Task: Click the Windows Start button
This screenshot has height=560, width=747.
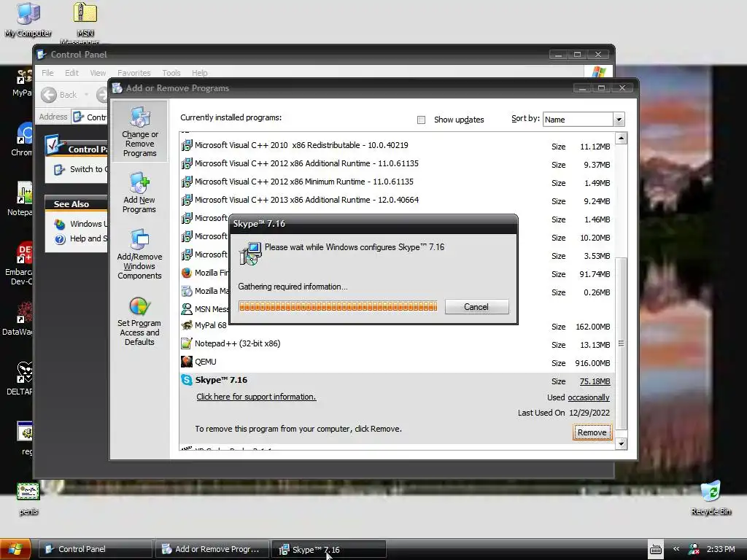Action: tap(16, 549)
